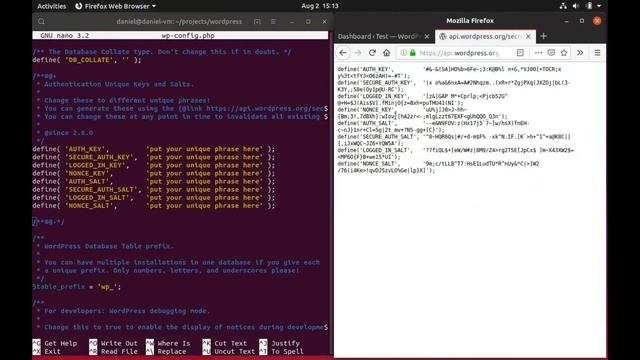The image size is (640, 360).
Task: Click the NONCE_KEY define line in nano
Action: 154,173
